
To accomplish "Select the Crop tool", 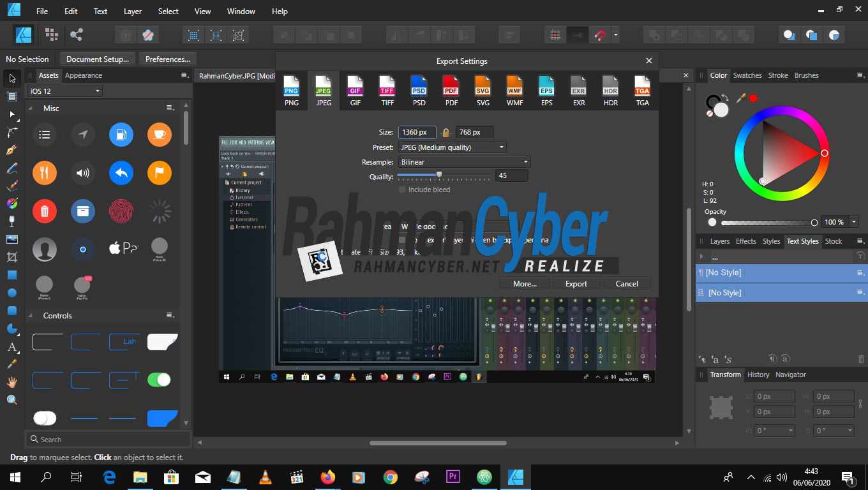I will click(12, 257).
